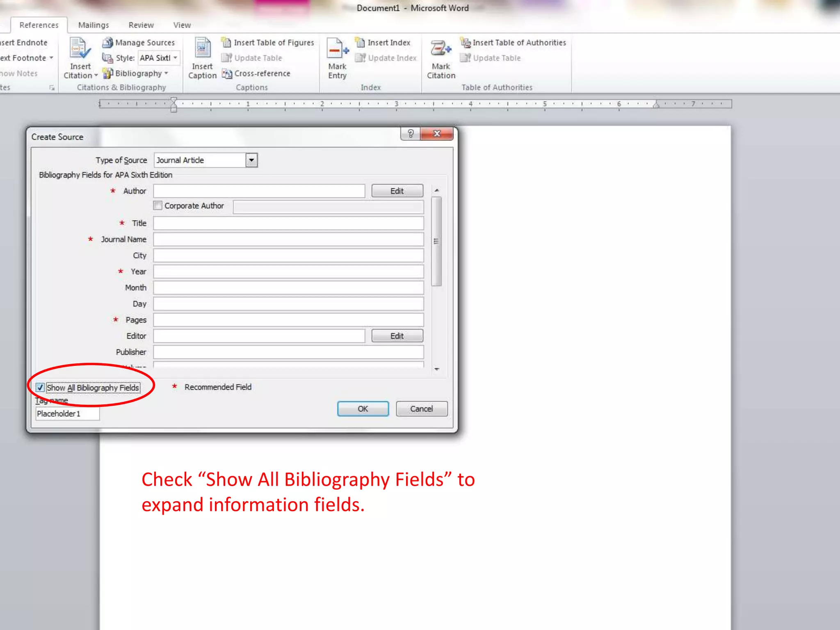Click into the Year input field
The width and height of the screenshot is (840, 630).
tap(289, 271)
